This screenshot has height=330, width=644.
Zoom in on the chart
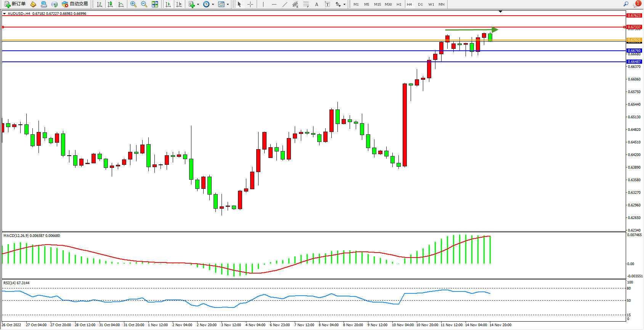(x=133, y=4)
